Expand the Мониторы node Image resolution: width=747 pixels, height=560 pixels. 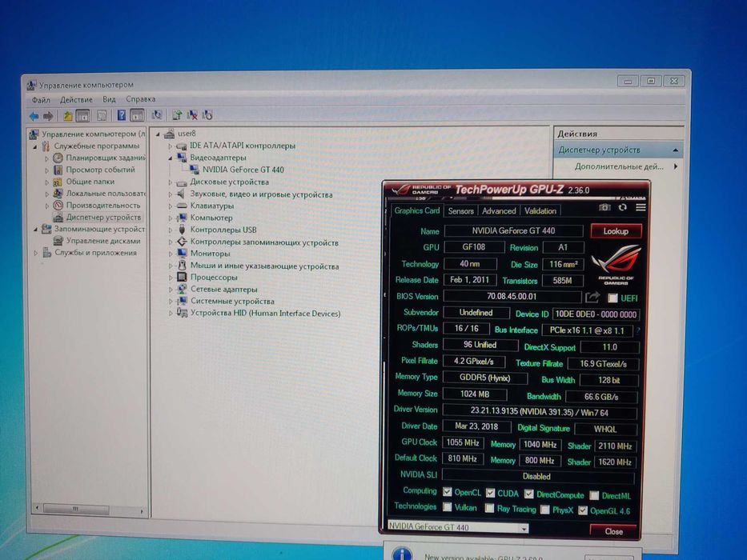[x=170, y=254]
